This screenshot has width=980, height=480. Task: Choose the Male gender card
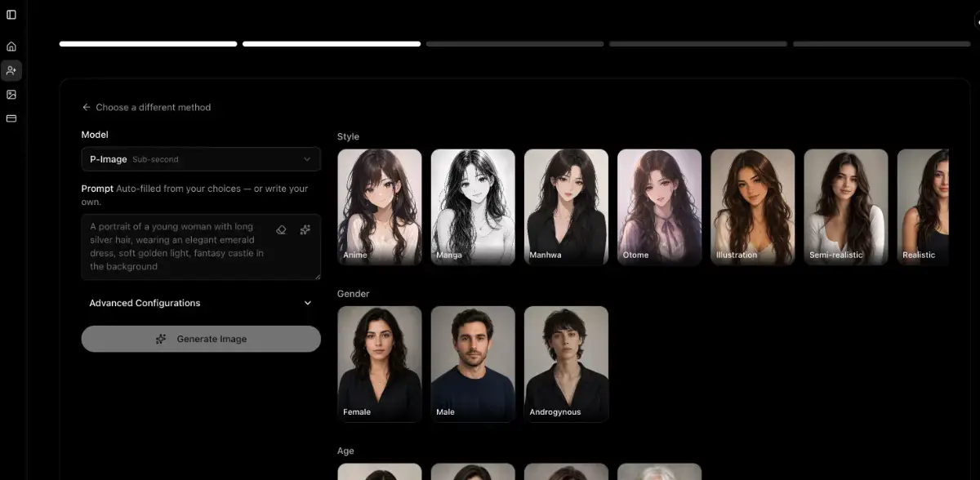point(473,364)
